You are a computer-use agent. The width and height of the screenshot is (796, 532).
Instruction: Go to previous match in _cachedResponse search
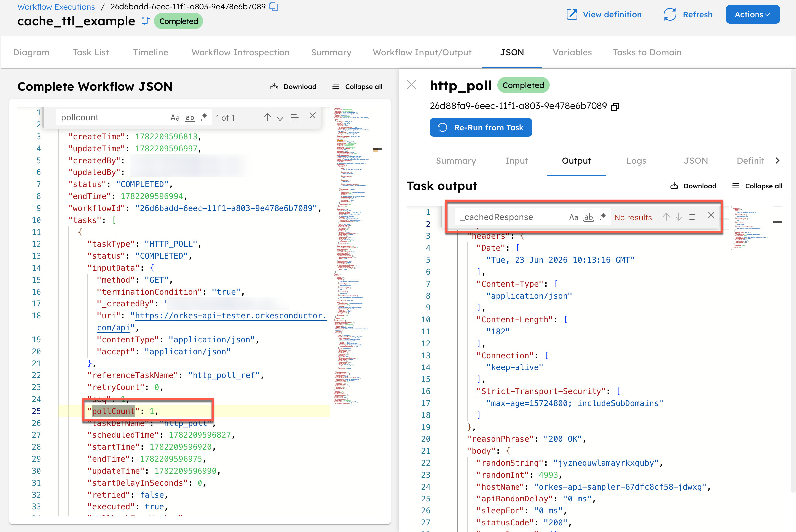[666, 217]
